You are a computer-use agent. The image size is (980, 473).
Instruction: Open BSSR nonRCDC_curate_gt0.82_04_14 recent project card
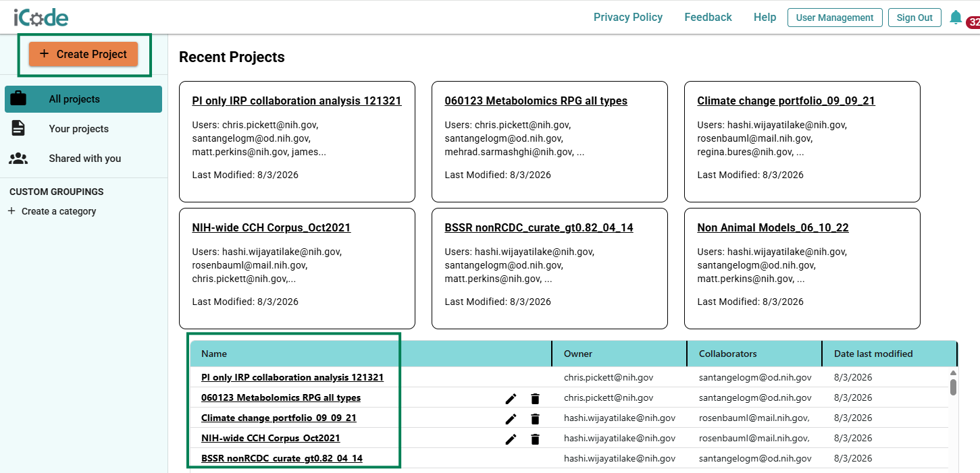click(549, 268)
